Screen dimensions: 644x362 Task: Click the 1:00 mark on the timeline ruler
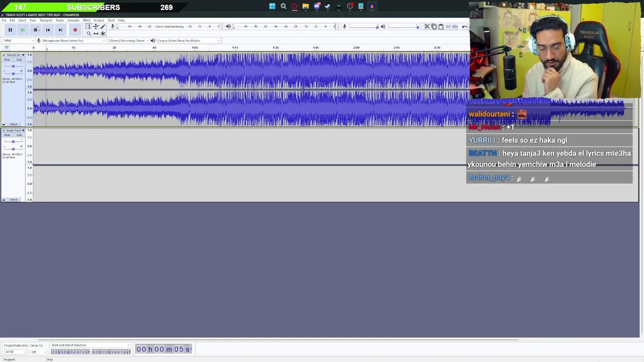click(195, 48)
